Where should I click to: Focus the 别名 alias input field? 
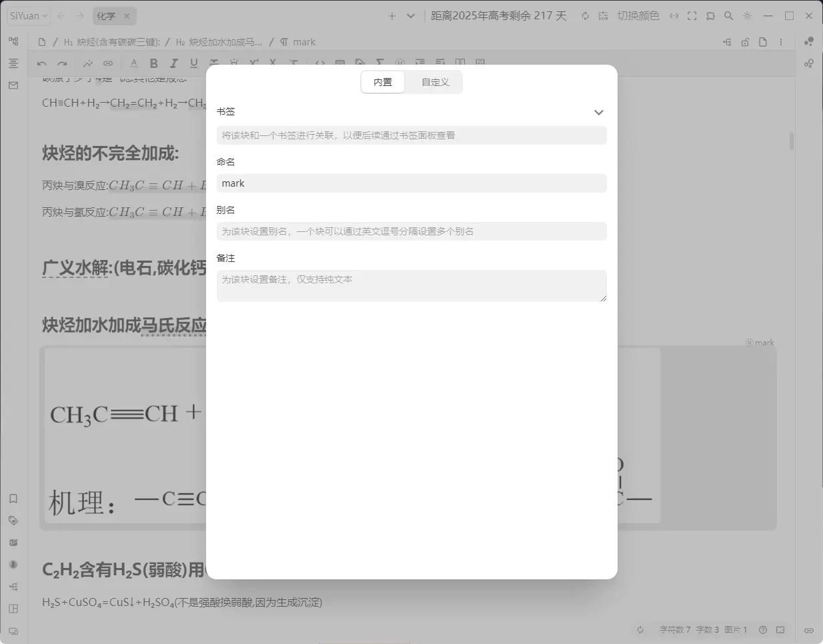click(411, 231)
